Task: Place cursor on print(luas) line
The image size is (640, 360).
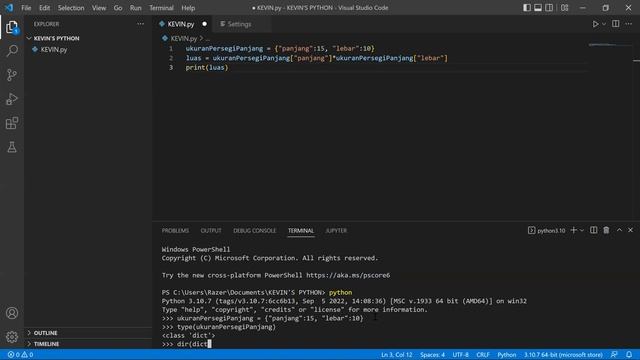Action: 207,68
